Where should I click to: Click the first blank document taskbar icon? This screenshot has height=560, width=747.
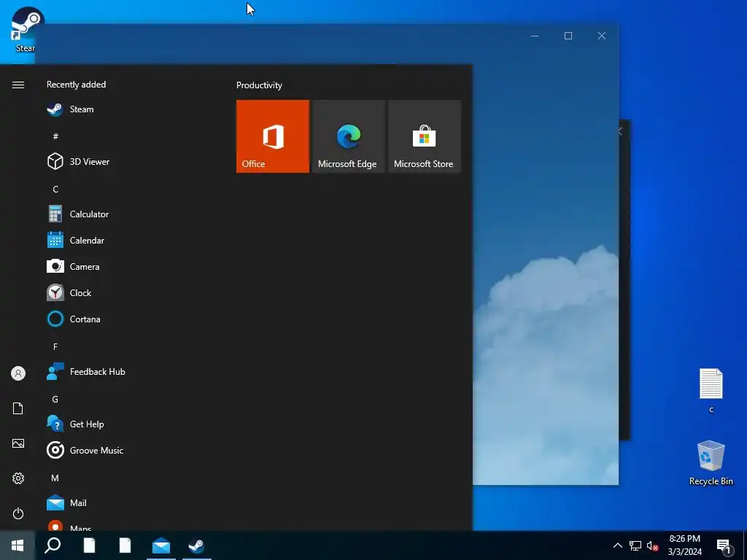tap(90, 545)
